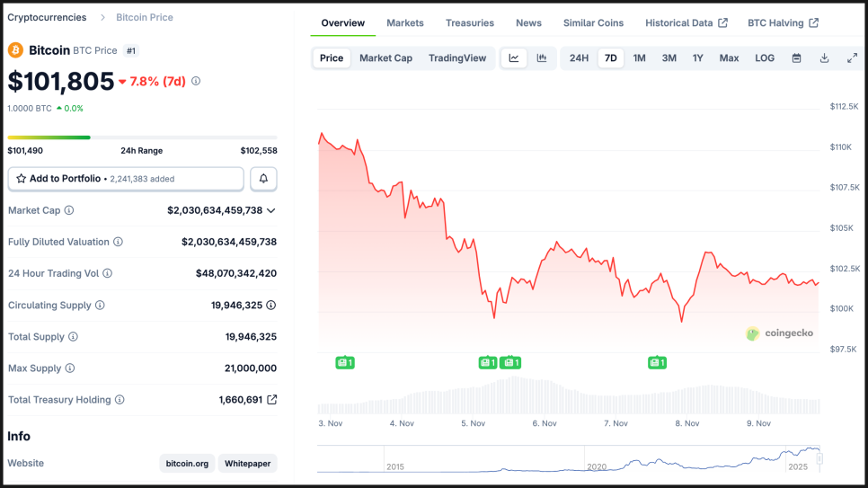Download the chart data

point(824,58)
